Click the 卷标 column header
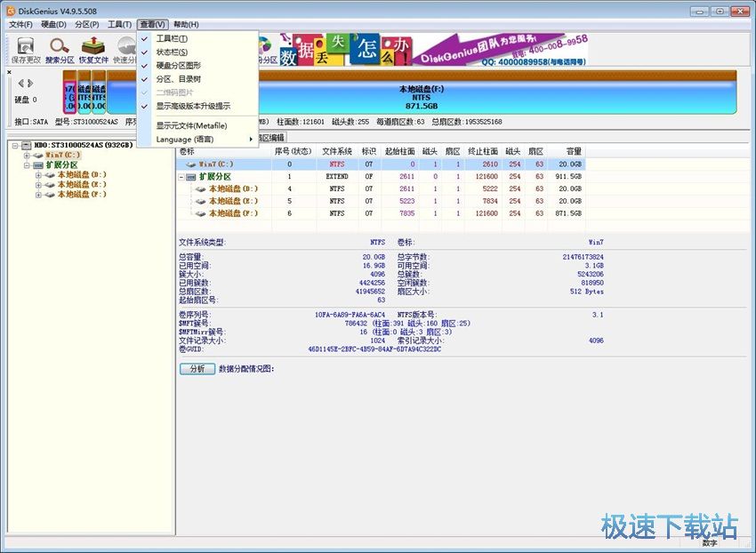The image size is (756, 553). tap(224, 151)
